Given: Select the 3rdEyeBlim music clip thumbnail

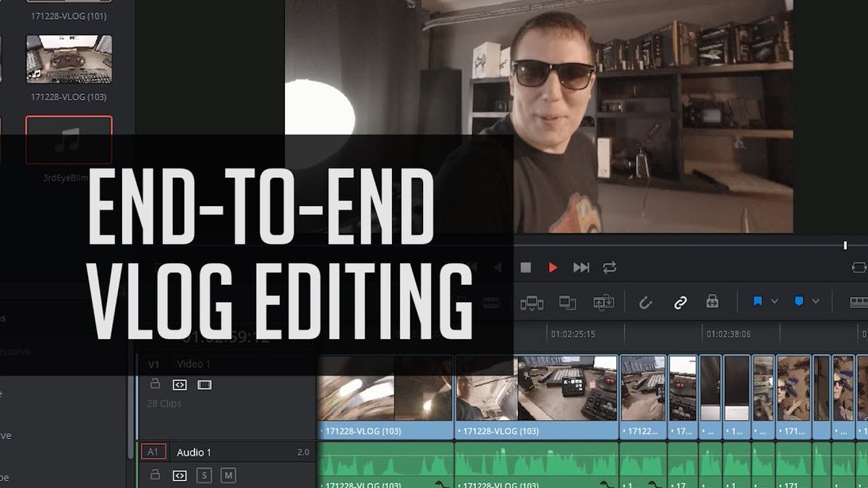Looking at the screenshot, I should tap(69, 140).
